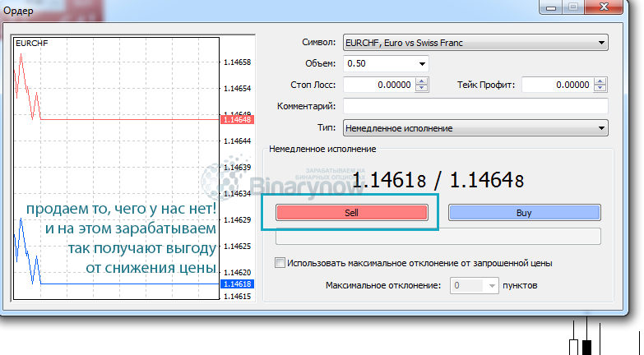Screen dimensions: 644x355
Task: Click the 1.14615 price axis label
Action: point(238,297)
